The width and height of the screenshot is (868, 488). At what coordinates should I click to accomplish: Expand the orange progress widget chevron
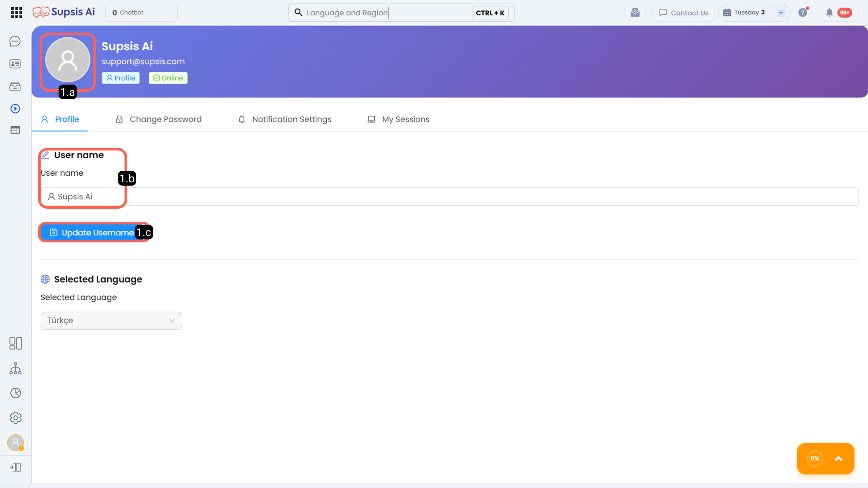[838, 459]
